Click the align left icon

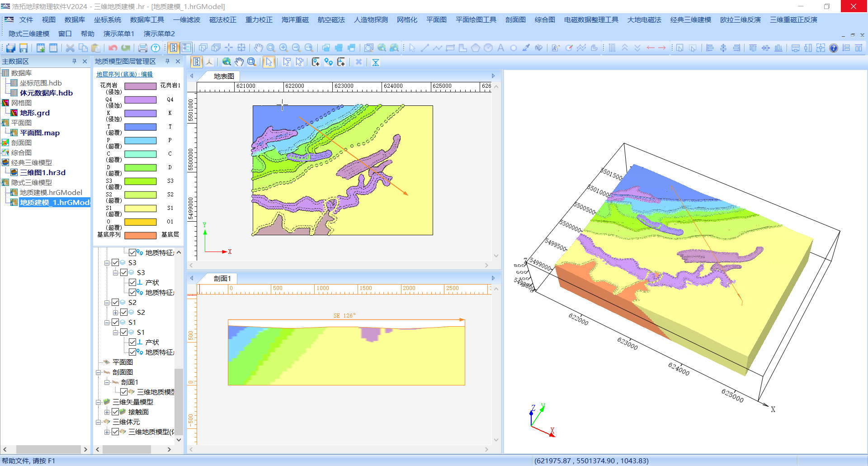click(x=710, y=48)
